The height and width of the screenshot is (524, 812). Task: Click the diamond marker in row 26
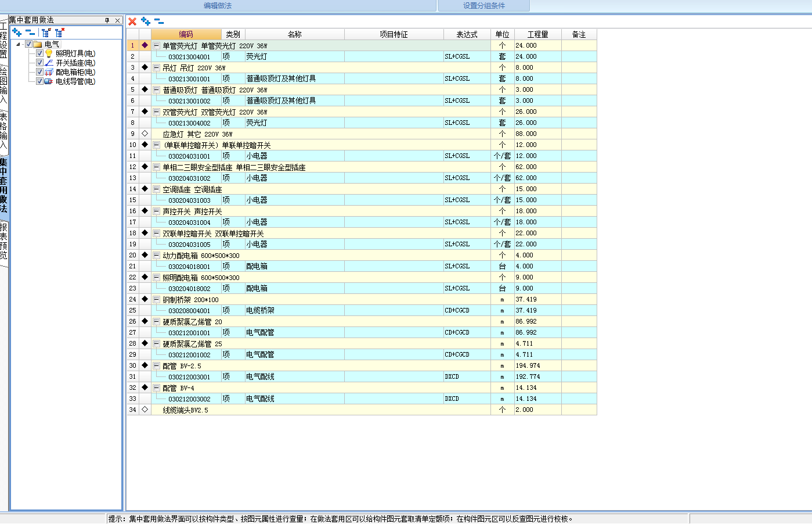[x=145, y=321]
